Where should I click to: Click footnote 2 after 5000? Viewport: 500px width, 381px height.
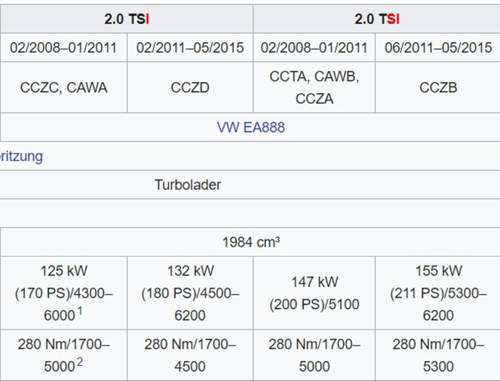click(x=80, y=362)
